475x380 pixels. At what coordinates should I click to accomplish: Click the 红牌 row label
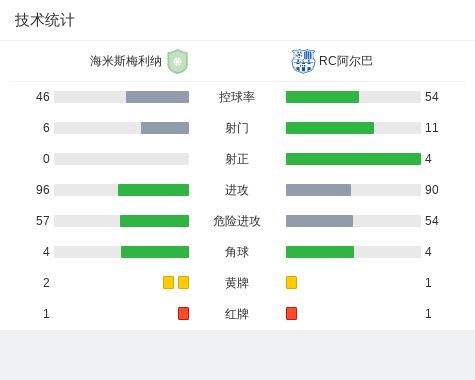(237, 314)
